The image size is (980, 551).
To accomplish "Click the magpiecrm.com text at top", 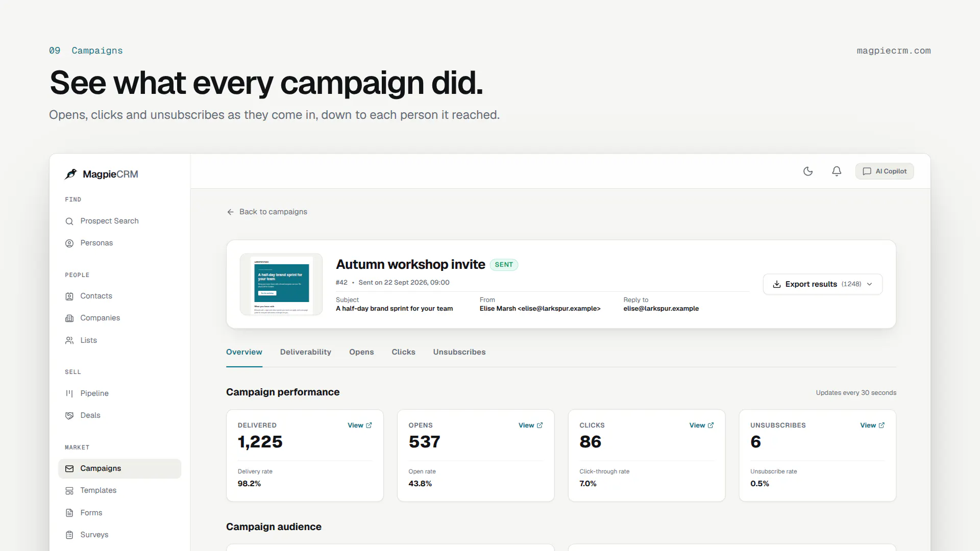I will [x=894, y=51].
